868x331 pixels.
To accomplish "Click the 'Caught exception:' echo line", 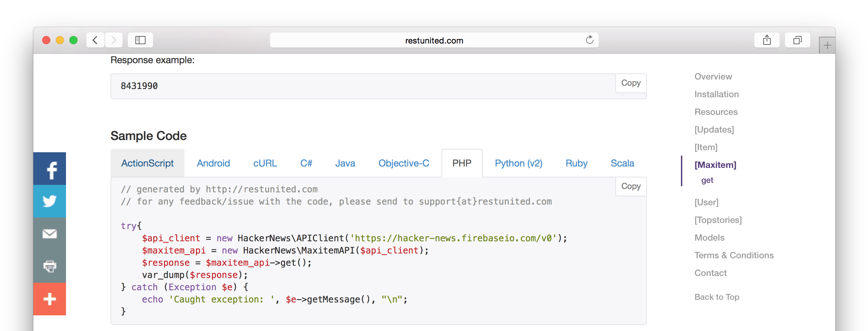I will click(x=274, y=299).
